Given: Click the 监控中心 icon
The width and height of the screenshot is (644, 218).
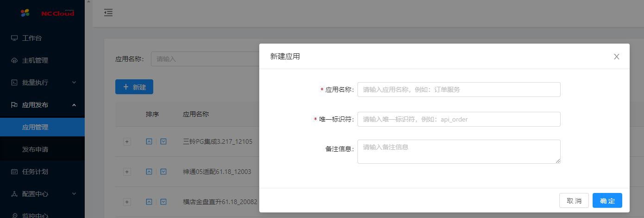Looking at the screenshot, I should coord(14,215).
